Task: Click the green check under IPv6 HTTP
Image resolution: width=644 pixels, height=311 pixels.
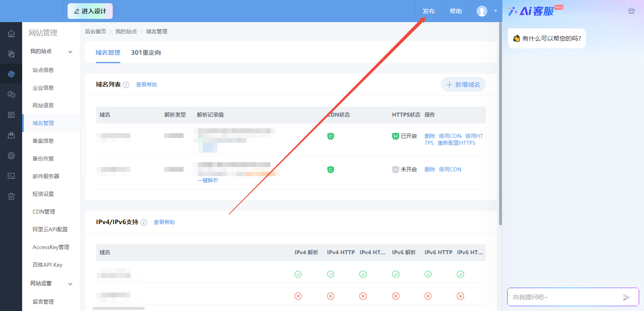Action: pyautogui.click(x=428, y=274)
